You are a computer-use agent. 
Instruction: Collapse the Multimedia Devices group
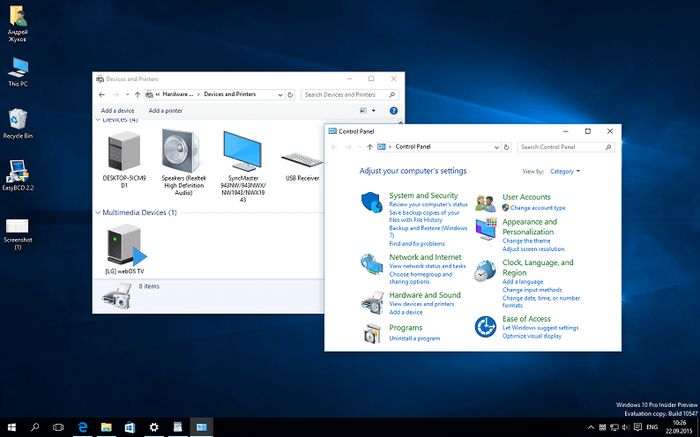pyautogui.click(x=98, y=212)
